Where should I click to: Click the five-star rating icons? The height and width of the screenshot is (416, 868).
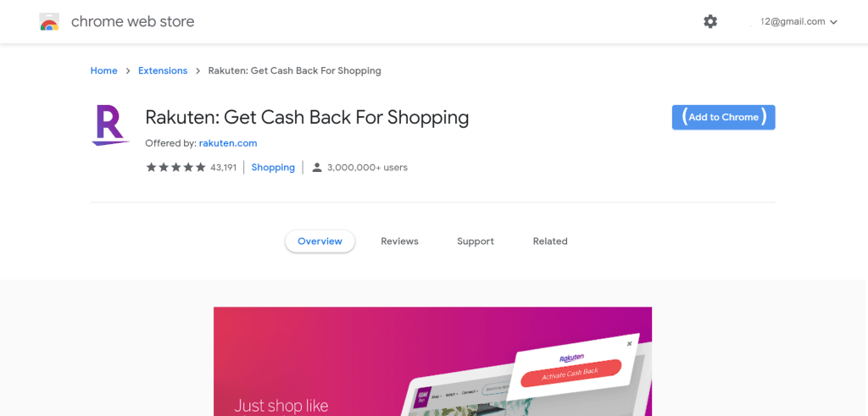coord(175,167)
